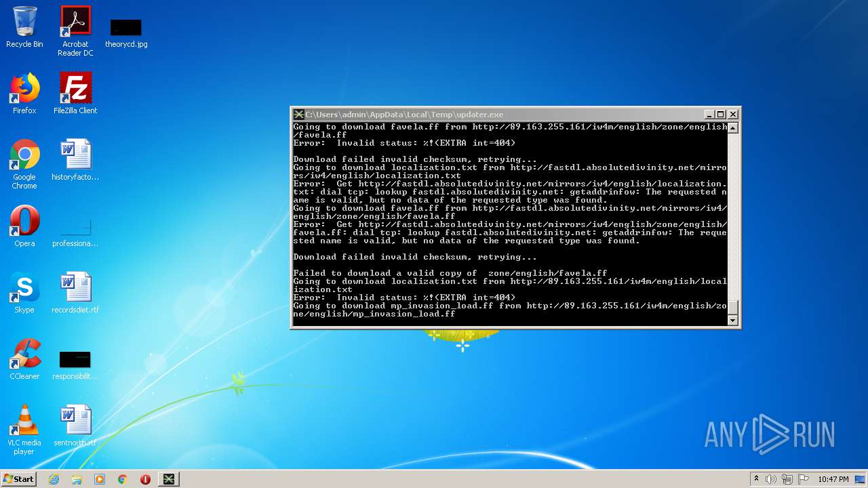Open updater.exe window system menu icon

pos(298,115)
